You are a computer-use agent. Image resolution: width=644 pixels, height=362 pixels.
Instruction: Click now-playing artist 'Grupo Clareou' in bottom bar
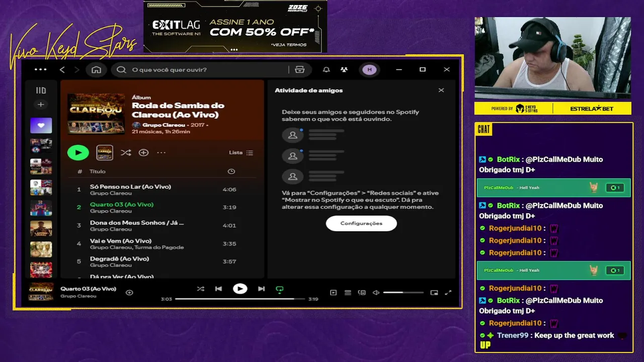point(78,296)
